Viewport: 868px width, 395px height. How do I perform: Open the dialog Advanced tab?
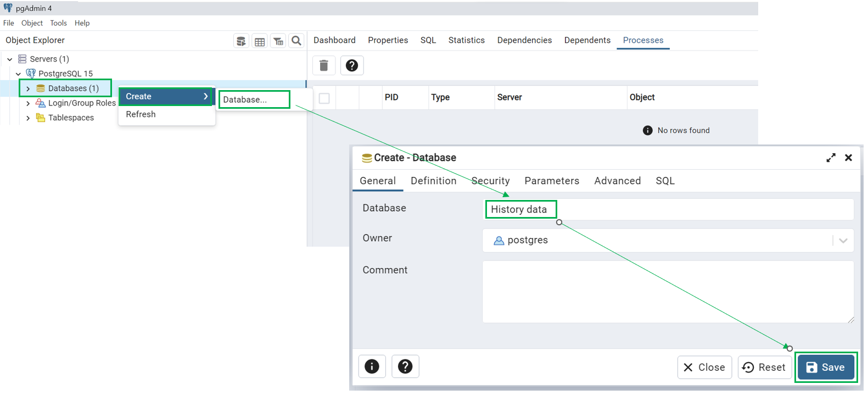pos(617,181)
